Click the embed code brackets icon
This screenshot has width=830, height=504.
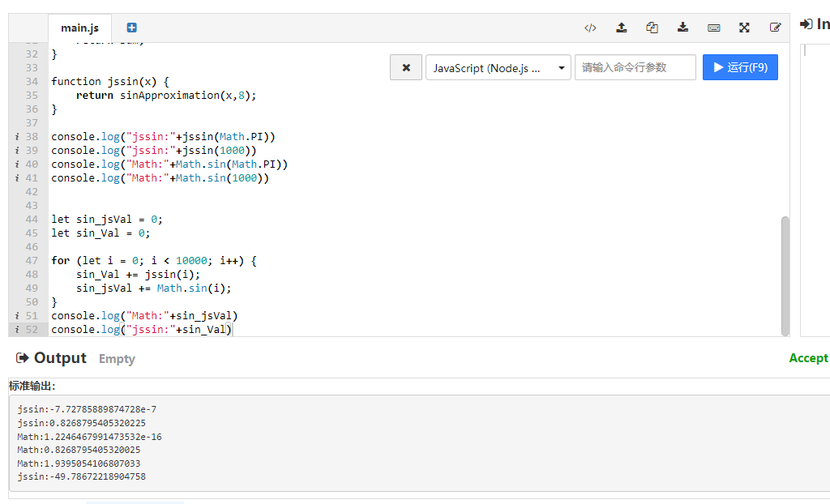(590, 28)
